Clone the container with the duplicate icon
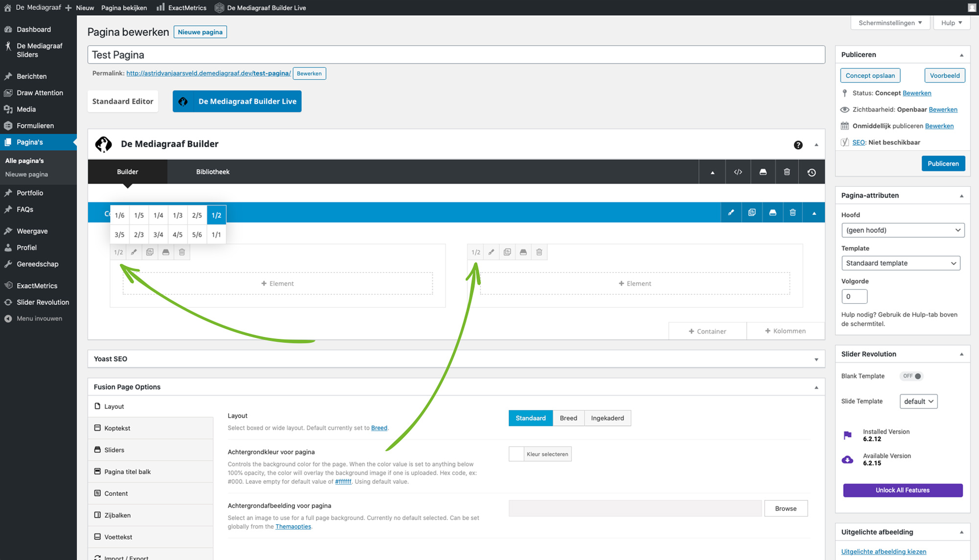 (752, 213)
